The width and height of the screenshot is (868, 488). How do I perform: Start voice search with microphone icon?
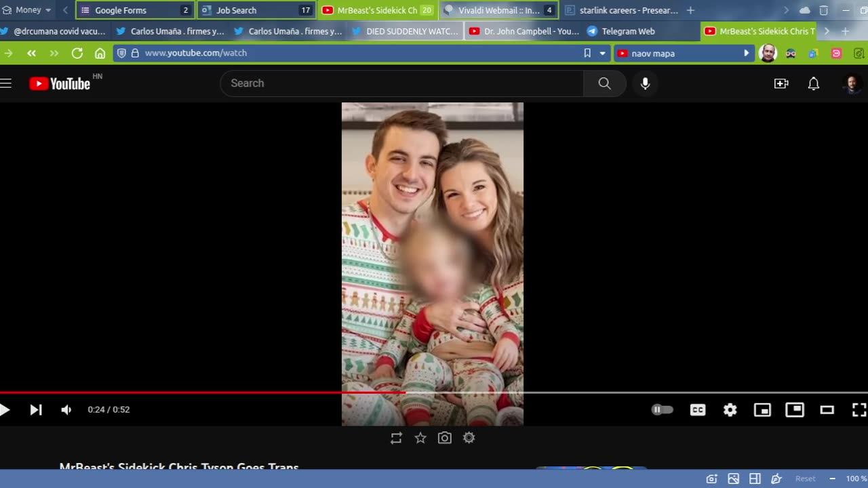tap(645, 83)
